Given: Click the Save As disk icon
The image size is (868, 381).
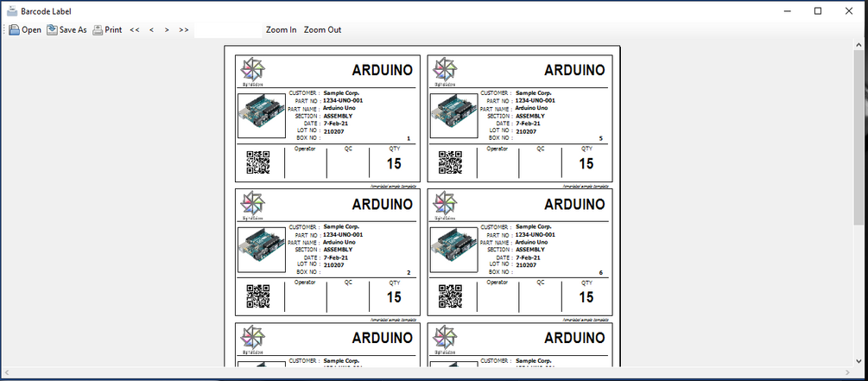Looking at the screenshot, I should (52, 30).
